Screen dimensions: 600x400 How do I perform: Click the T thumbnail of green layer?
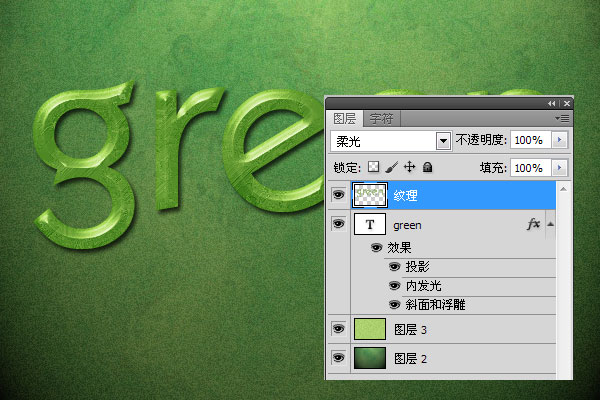[x=370, y=226]
